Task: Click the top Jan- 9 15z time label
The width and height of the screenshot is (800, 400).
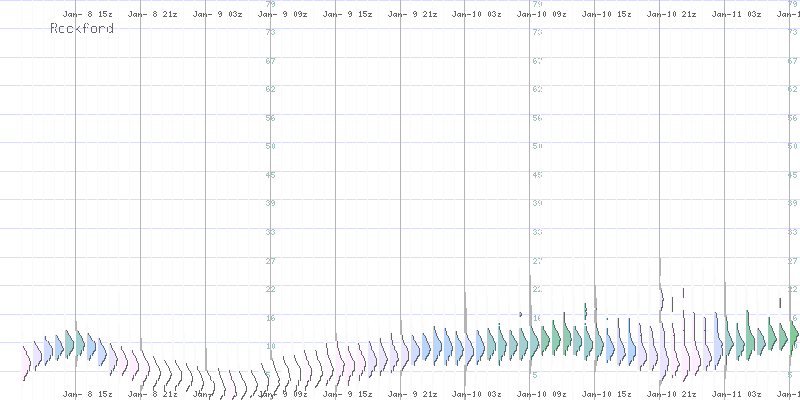Action: click(347, 15)
